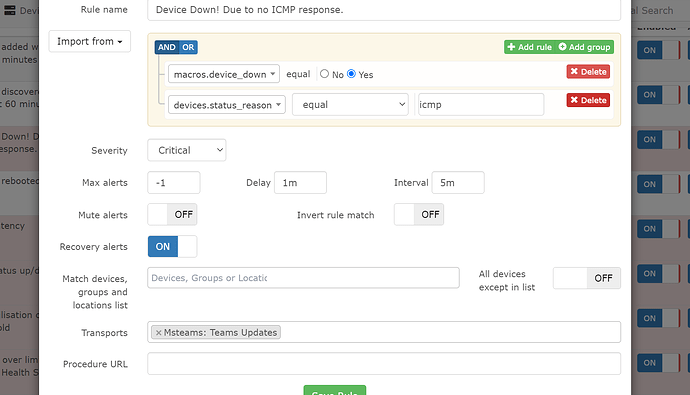Screen dimensions: 690x395
Task: Remove the Msteams: Teams Updates transport tag
Action: [158, 333]
